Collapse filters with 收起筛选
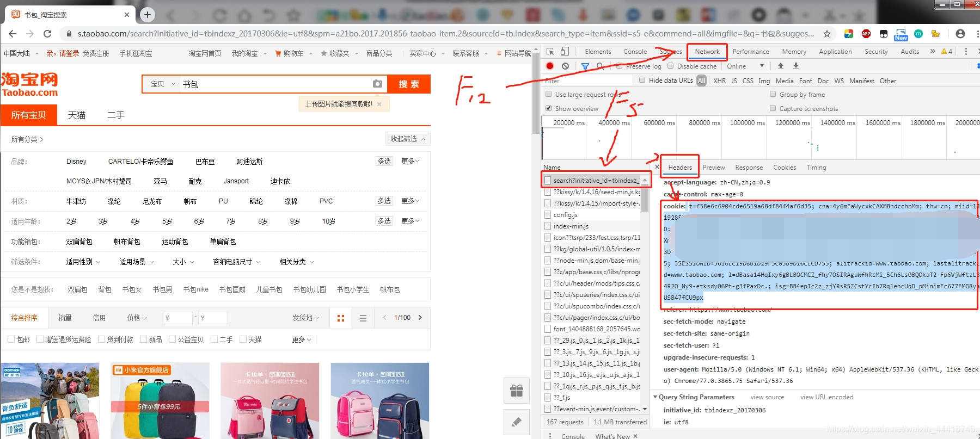 click(408, 139)
